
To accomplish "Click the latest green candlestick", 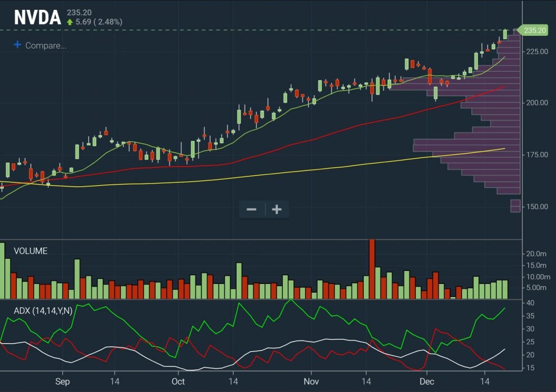I will 505,35.
